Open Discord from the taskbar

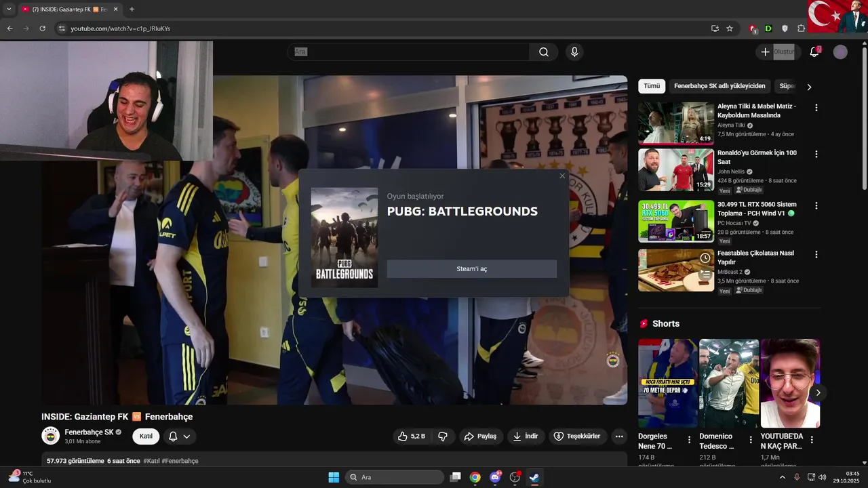[x=495, y=477]
